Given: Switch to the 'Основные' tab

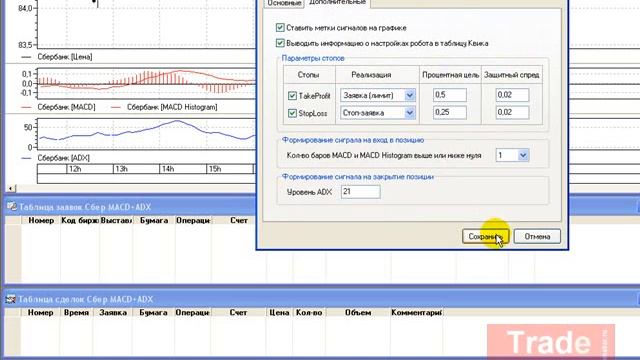Looking at the screenshot, I should (x=284, y=3).
